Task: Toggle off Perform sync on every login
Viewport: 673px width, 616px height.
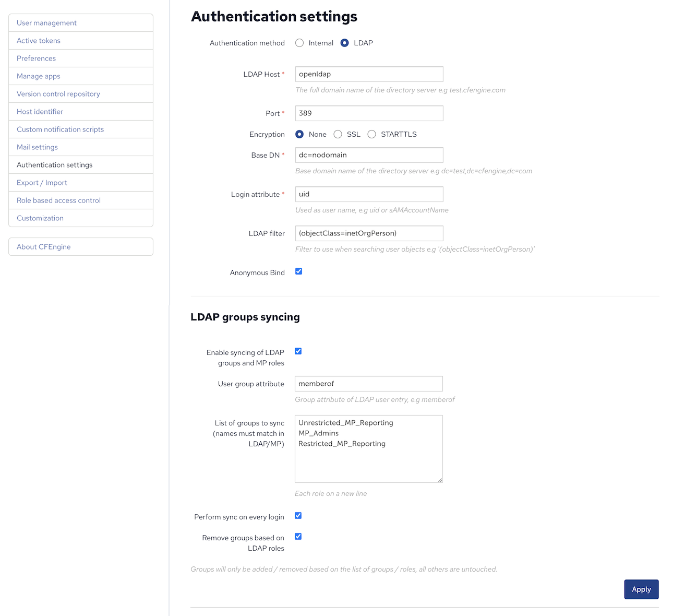Action: point(298,516)
